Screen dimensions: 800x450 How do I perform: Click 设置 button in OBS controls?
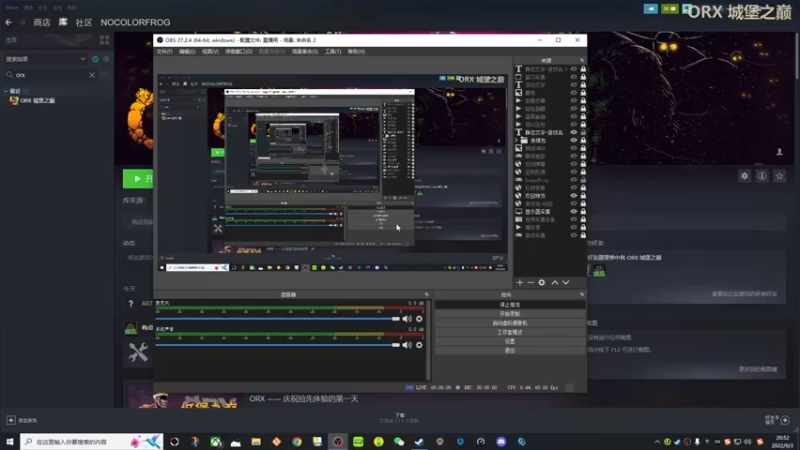click(x=510, y=341)
